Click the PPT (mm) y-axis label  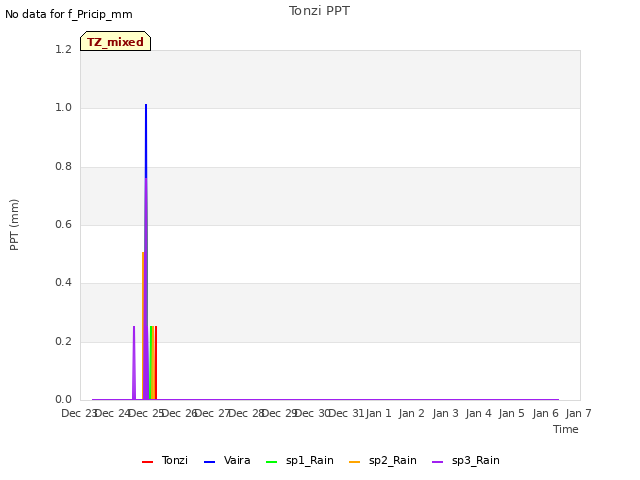(x=14, y=225)
